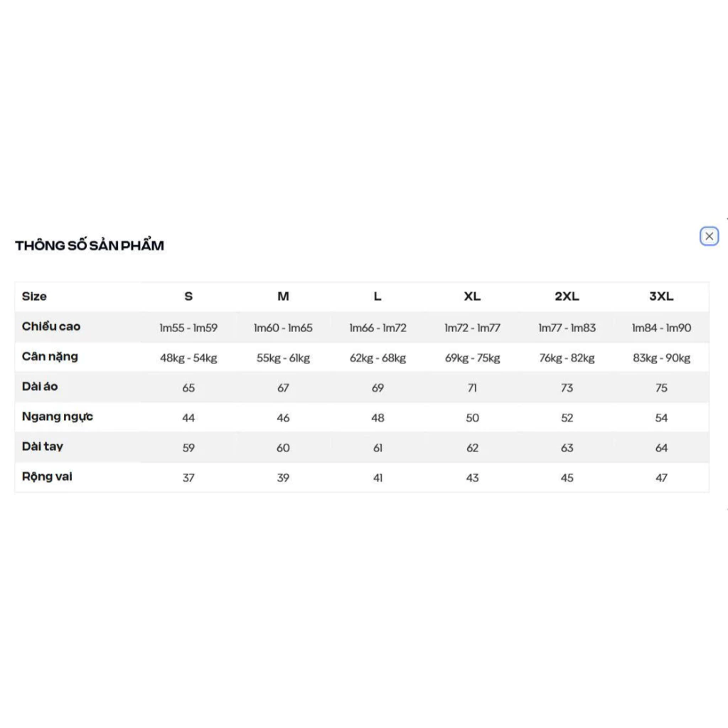
Task: Pick the 2XL size column header
Action: (x=567, y=296)
